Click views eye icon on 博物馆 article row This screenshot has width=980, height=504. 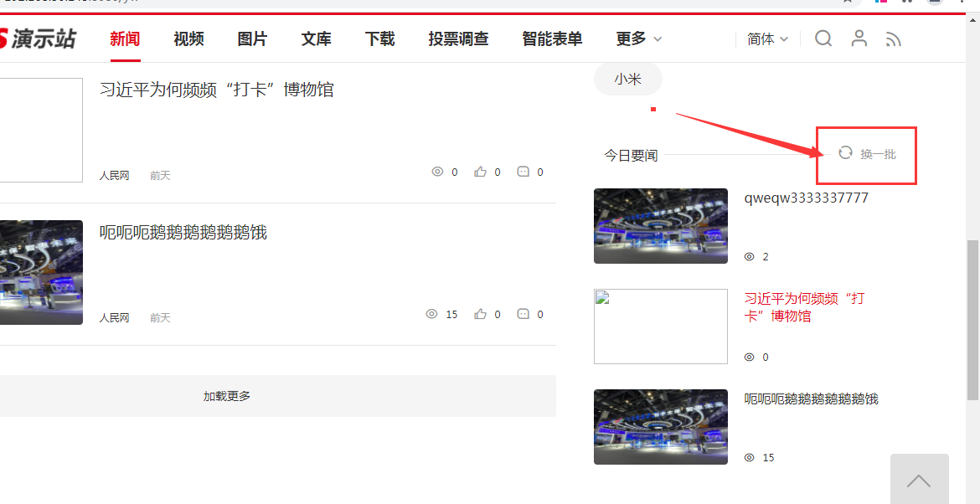point(437,171)
